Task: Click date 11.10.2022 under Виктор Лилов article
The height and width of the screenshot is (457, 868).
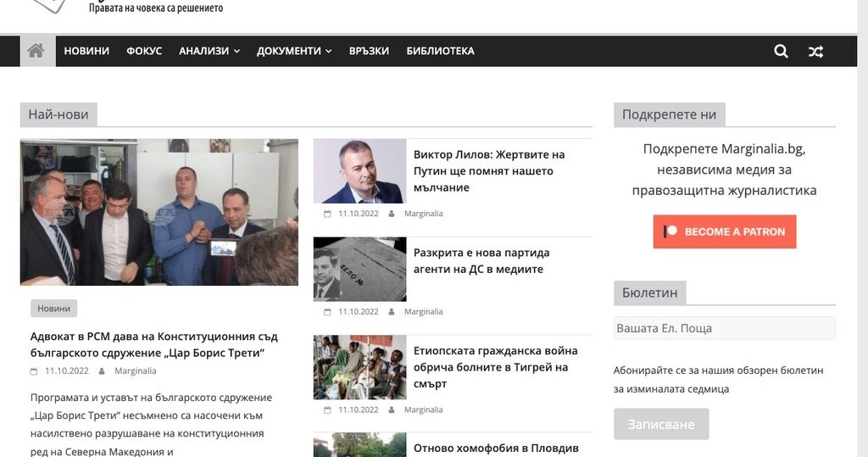Action: pos(359,214)
